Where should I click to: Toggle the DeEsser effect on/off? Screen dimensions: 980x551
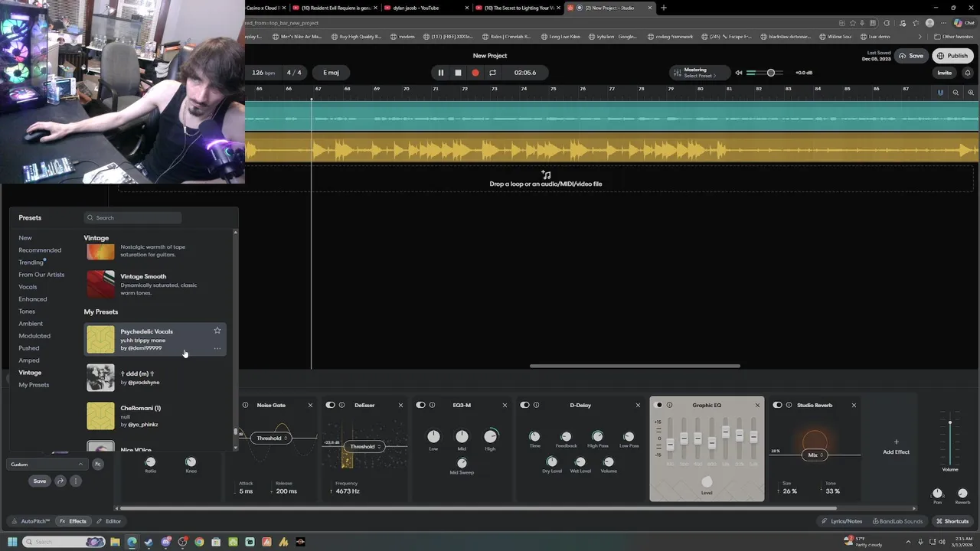coord(331,405)
